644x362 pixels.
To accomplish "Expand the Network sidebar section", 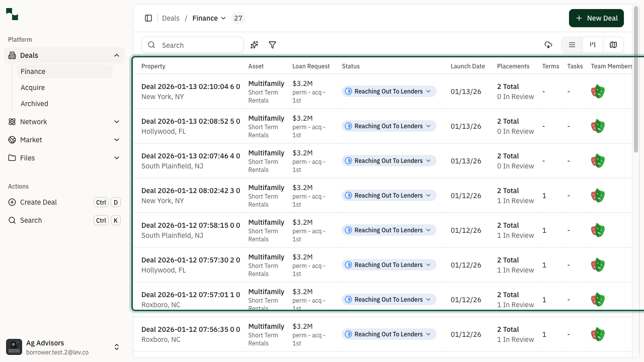I will pyautogui.click(x=117, y=122).
